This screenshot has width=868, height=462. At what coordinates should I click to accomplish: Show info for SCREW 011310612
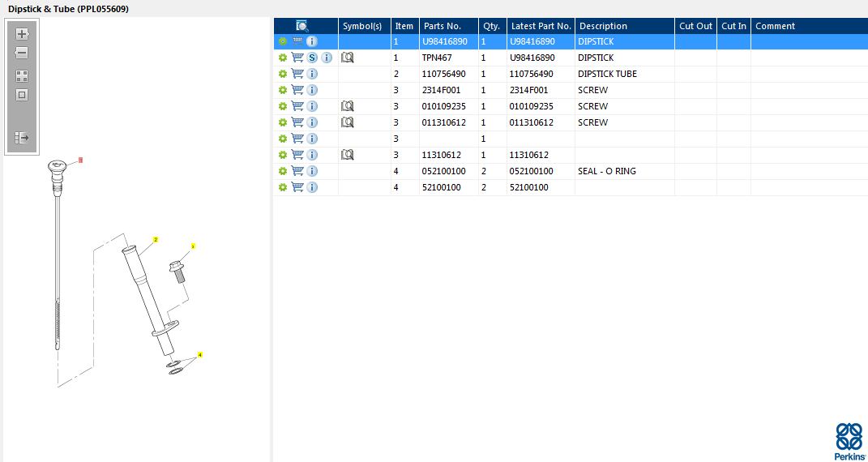point(312,122)
